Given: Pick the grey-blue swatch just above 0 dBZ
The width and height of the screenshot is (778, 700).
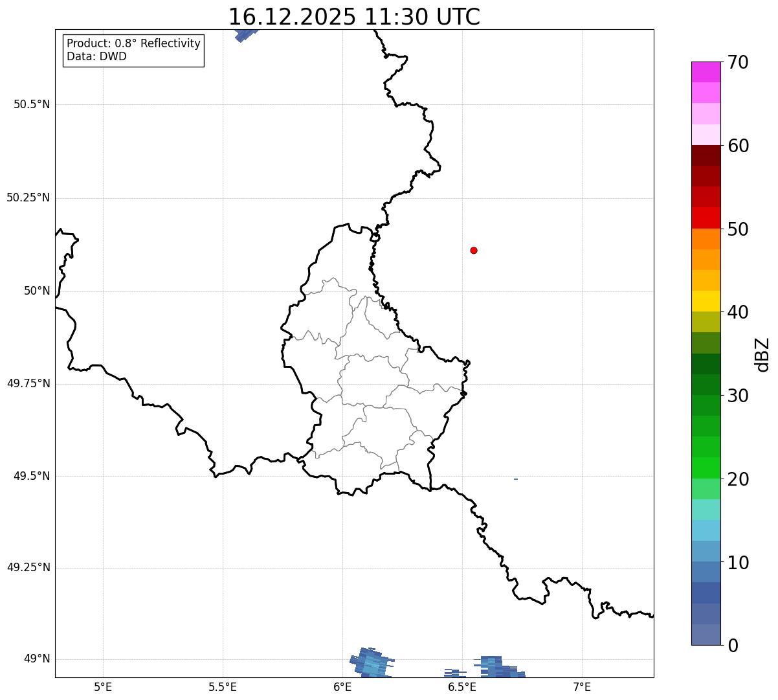Looking at the screenshot, I should pyautogui.click(x=706, y=635).
